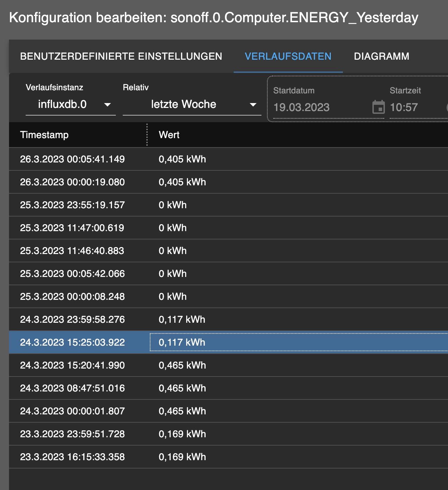
Task: Open the Startdatum calendar picker icon
Action: 378,107
